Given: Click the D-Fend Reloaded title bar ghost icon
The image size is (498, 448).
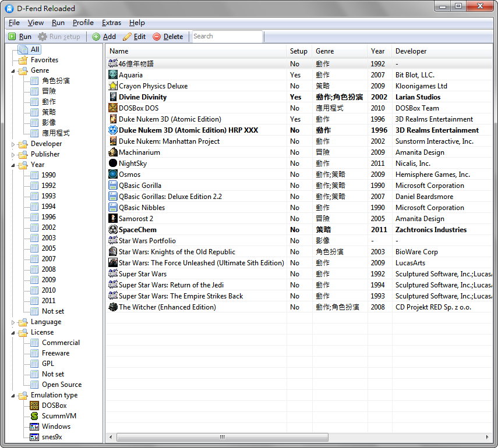Looking at the screenshot, I should 9,8.
